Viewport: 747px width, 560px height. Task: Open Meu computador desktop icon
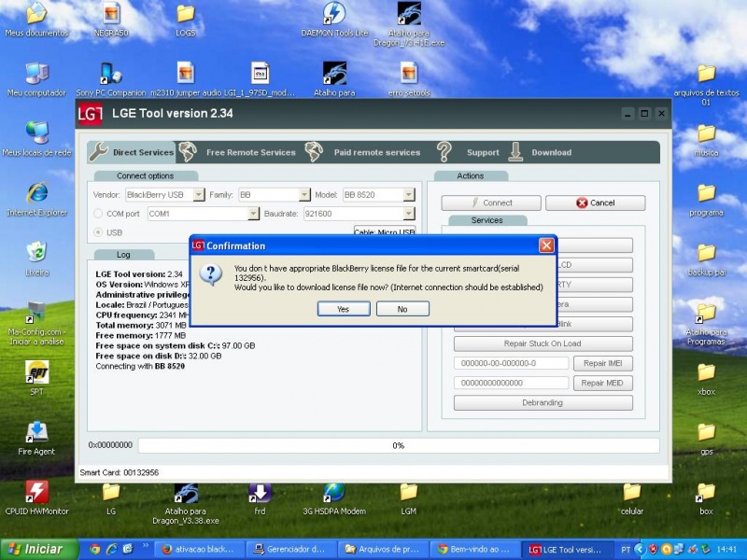point(36,79)
